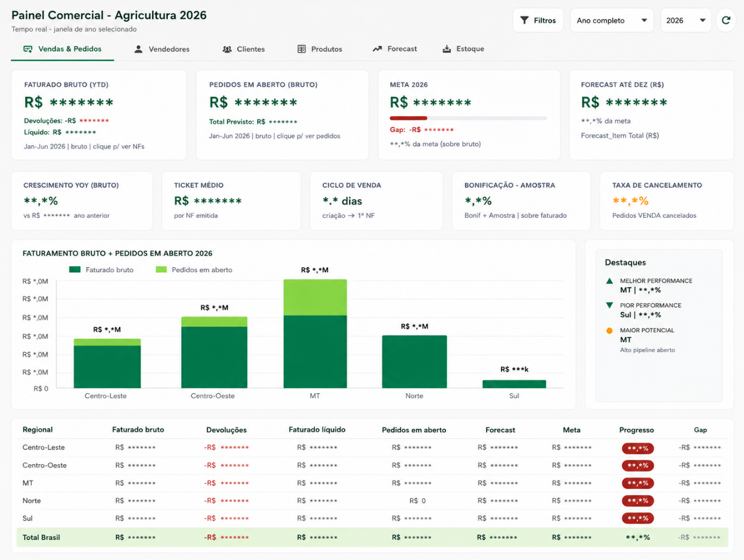Image resolution: width=744 pixels, height=560 pixels.
Task: Click the Meta 2026 card title
Action: click(x=409, y=84)
